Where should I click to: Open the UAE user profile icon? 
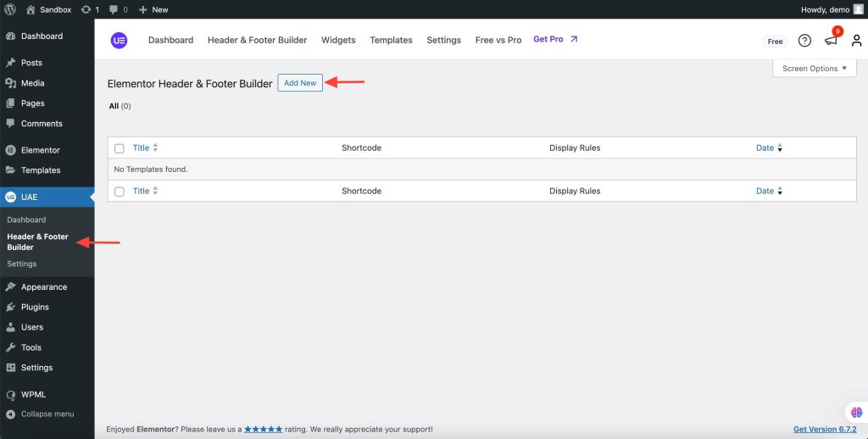point(856,41)
